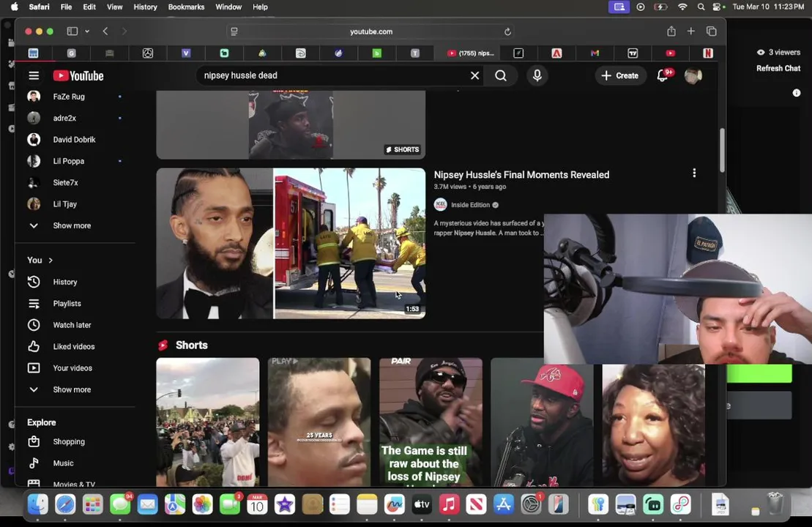The height and width of the screenshot is (527, 812).
Task: Open the 25 YEARS Short
Action: click(x=319, y=422)
